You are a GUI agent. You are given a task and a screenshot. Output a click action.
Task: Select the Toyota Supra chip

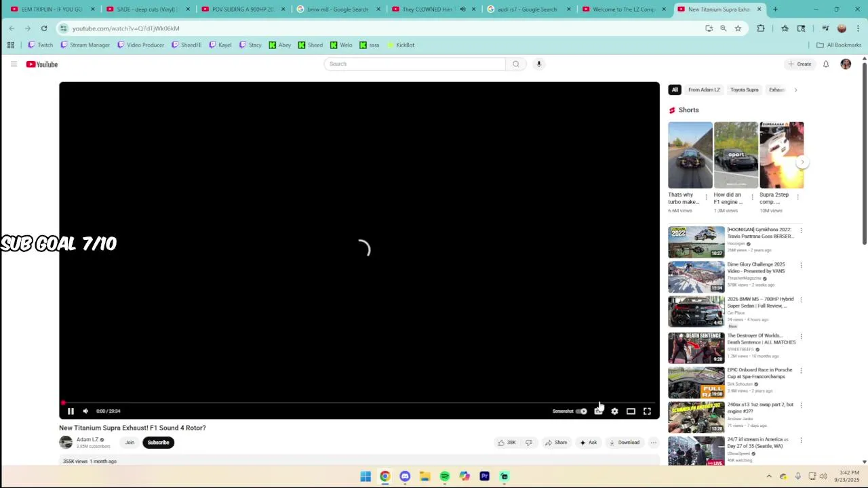point(744,89)
